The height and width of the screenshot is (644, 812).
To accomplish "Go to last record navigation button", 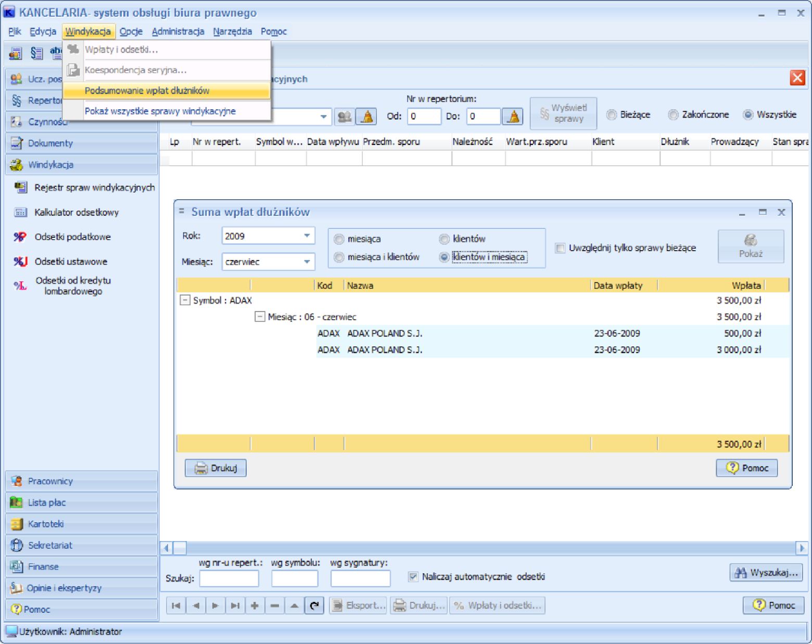I will tap(235, 606).
